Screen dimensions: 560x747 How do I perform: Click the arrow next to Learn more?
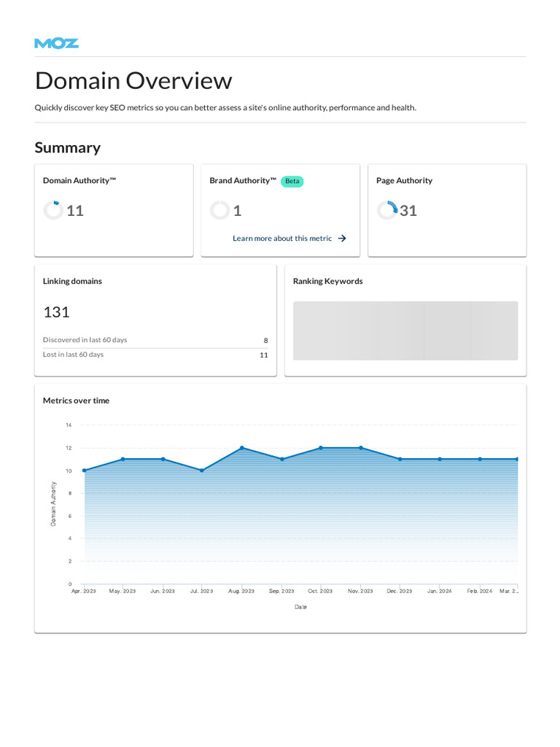point(342,239)
